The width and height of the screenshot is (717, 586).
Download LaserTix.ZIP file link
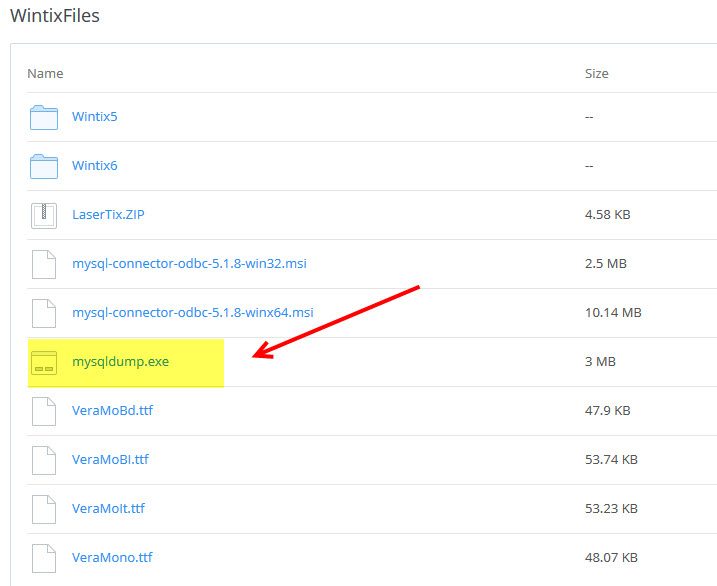(x=108, y=214)
